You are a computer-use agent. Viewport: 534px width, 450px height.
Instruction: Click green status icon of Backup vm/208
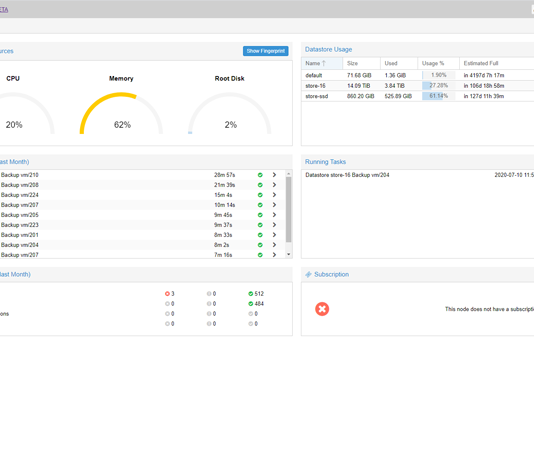click(x=260, y=185)
